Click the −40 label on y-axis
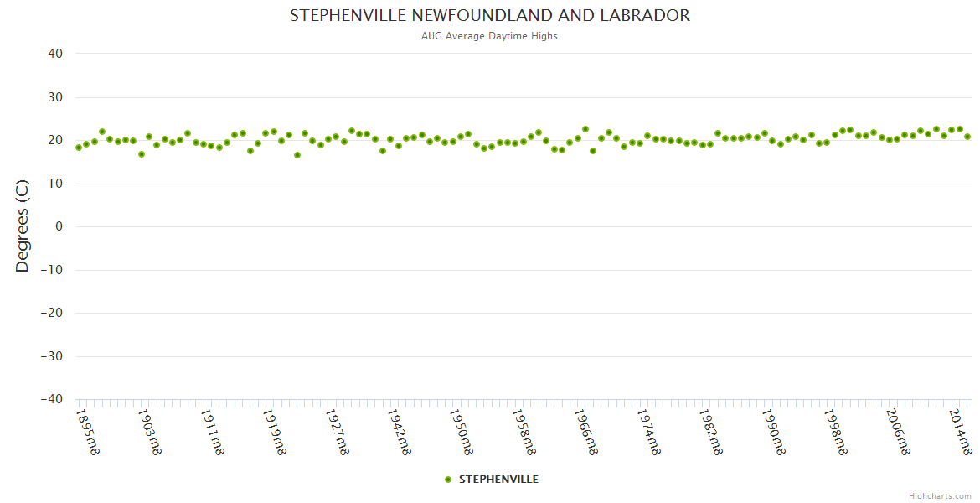 [x=52, y=400]
